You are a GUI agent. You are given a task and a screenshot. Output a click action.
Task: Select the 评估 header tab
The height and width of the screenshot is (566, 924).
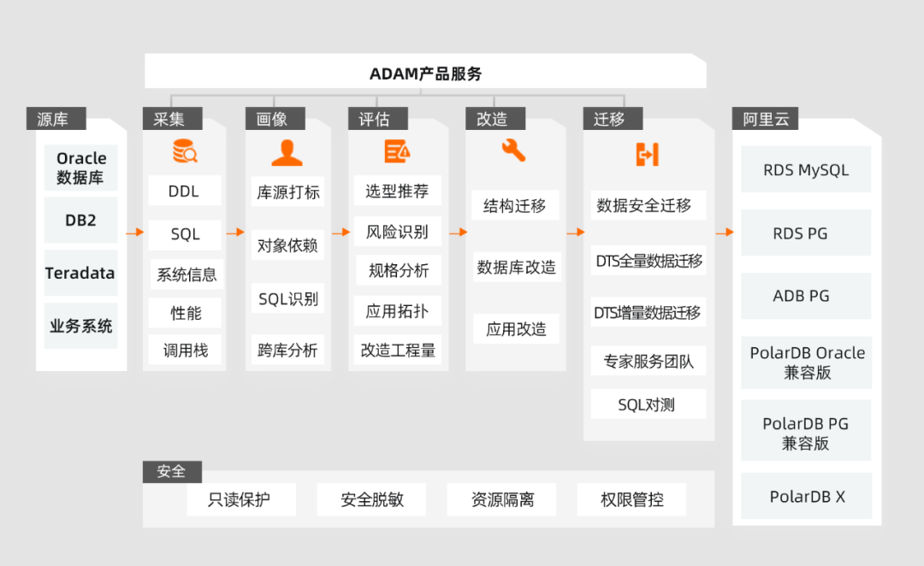tap(378, 118)
